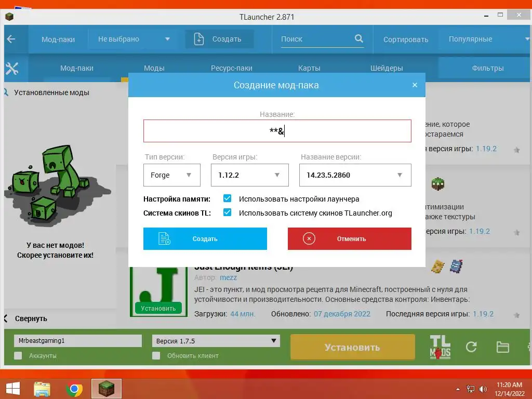Click the green 'Установить' button on JEI

pos(158,308)
